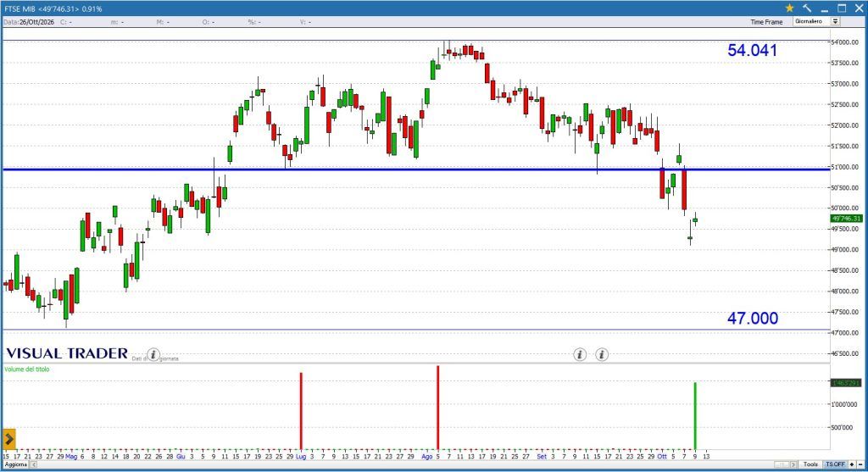Click the red volume bar at Ago 5
Screen dimensions: 868x472
438,408
